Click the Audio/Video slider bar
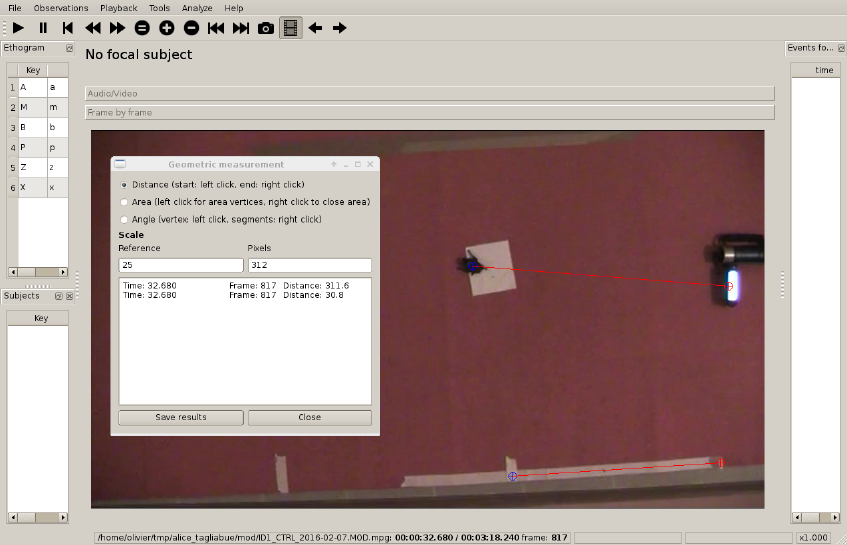Image resolution: width=847 pixels, height=545 pixels. click(429, 93)
